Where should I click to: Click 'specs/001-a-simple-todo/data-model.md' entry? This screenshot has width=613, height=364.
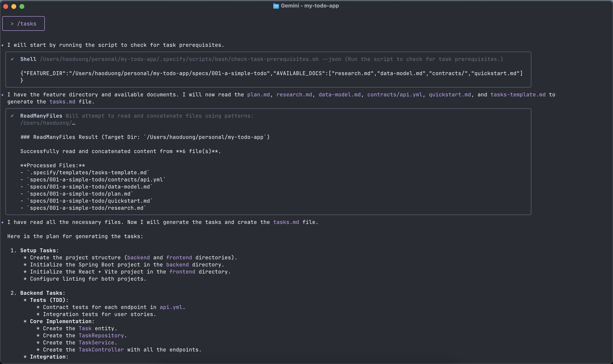coord(90,187)
